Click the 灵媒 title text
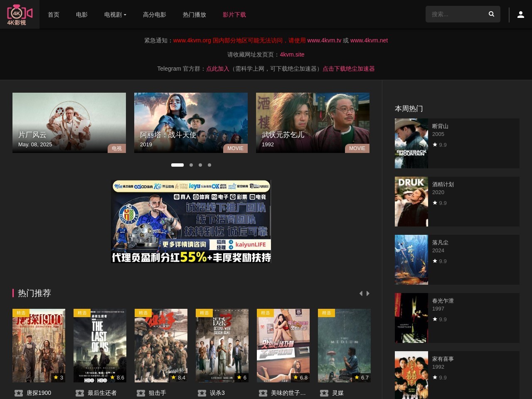The image size is (532, 399). tap(338, 393)
